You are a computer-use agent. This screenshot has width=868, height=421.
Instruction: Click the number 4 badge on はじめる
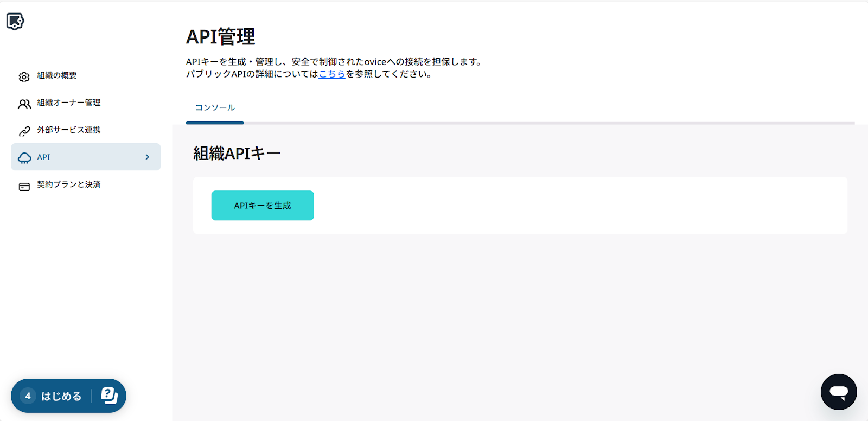28,396
